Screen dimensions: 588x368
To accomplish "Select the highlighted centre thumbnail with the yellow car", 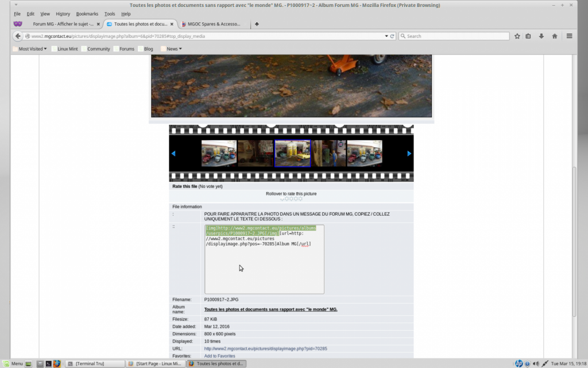I will point(292,153).
